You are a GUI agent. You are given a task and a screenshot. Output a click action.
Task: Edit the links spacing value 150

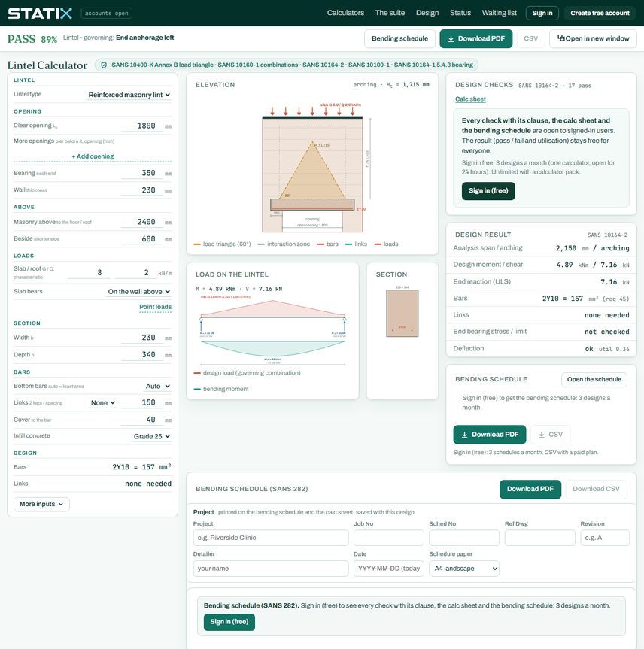(x=142, y=403)
